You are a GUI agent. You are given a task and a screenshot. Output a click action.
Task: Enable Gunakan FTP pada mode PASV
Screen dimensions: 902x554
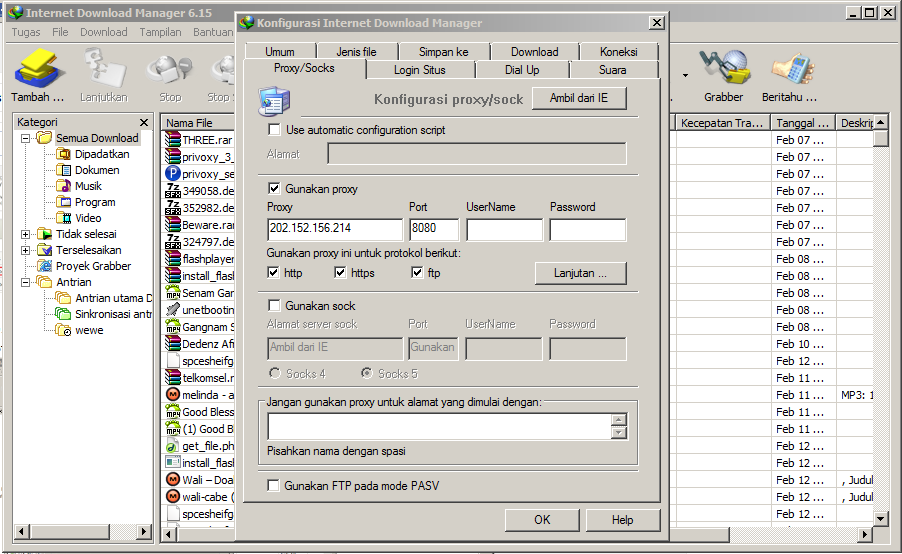pos(273,486)
